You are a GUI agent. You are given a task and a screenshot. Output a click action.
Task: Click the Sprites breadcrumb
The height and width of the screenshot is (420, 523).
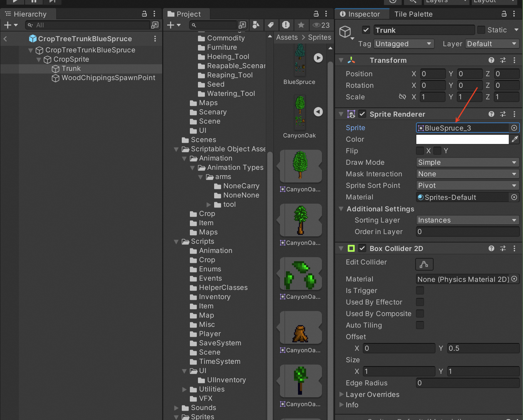click(x=319, y=37)
